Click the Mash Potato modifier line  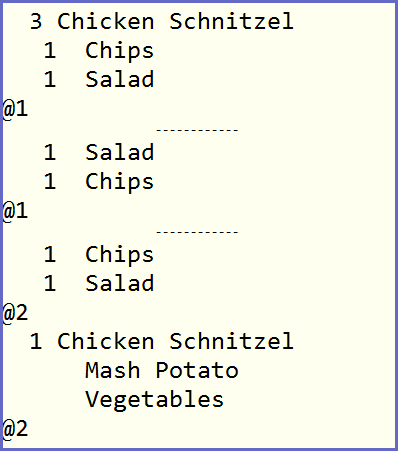162,370
